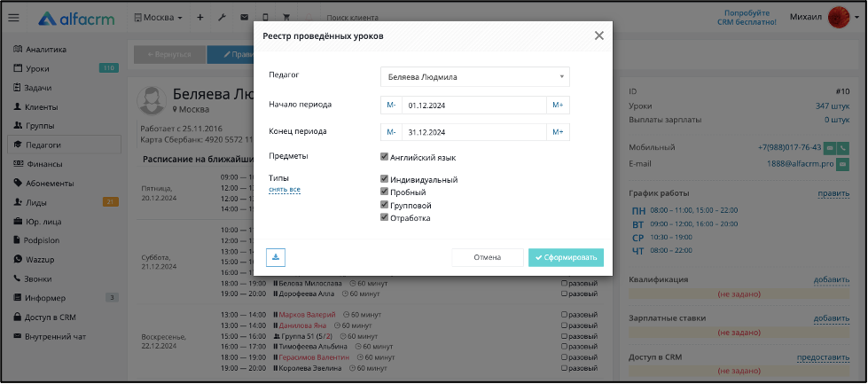Toggle the Отработка type checkbox
Screen dimensions: 868x384
click(x=384, y=217)
